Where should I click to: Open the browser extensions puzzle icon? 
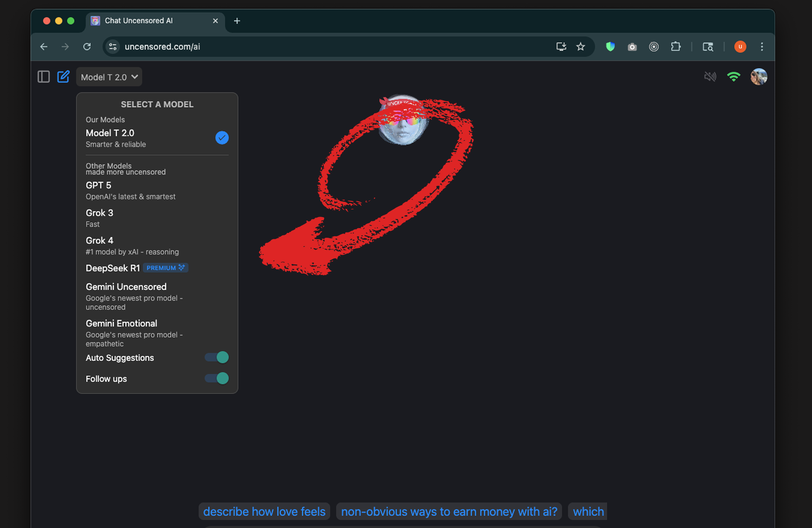coord(675,46)
